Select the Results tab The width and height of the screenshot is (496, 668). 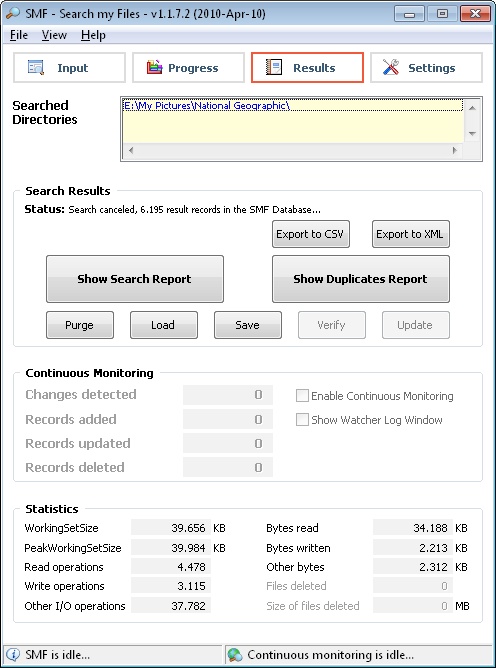307,68
